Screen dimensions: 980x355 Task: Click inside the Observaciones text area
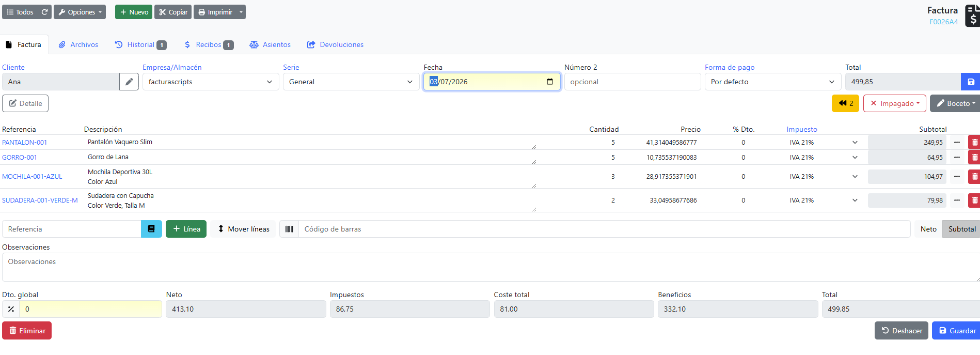491,267
